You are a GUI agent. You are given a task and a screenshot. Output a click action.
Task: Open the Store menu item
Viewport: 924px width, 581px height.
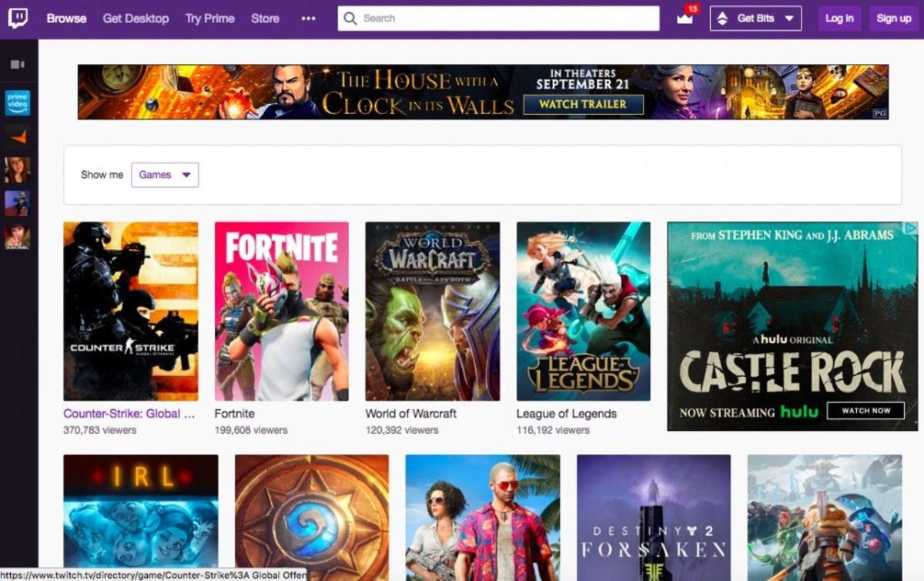click(265, 18)
